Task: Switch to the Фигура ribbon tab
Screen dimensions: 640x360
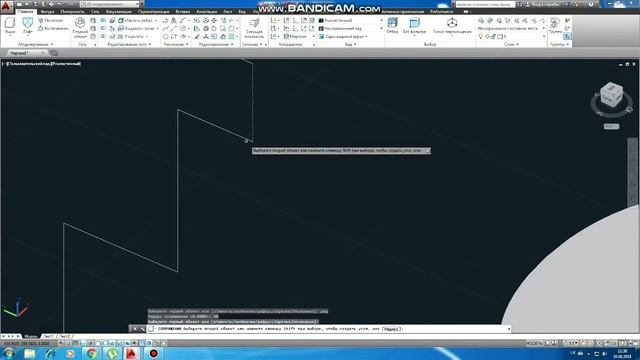Action: (x=47, y=11)
